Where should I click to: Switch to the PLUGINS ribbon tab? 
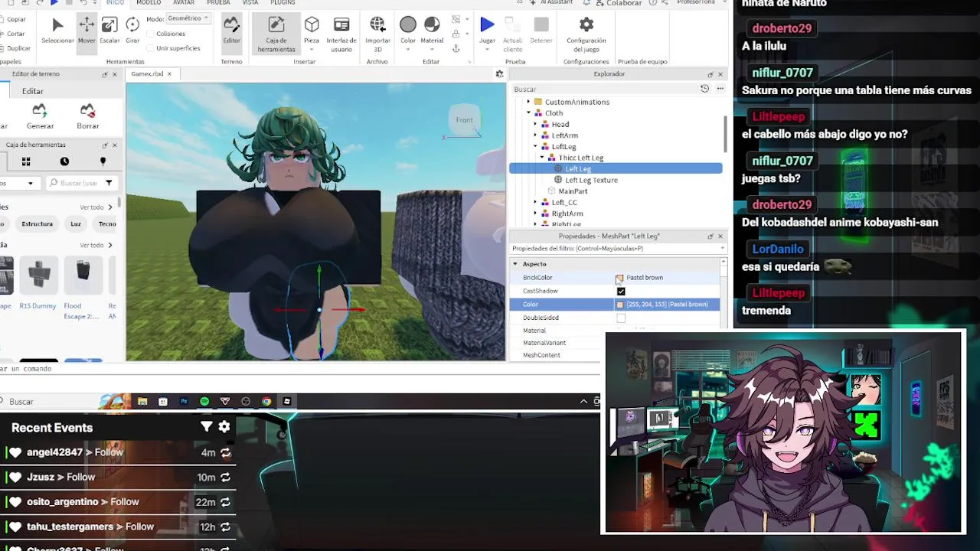pos(283,3)
